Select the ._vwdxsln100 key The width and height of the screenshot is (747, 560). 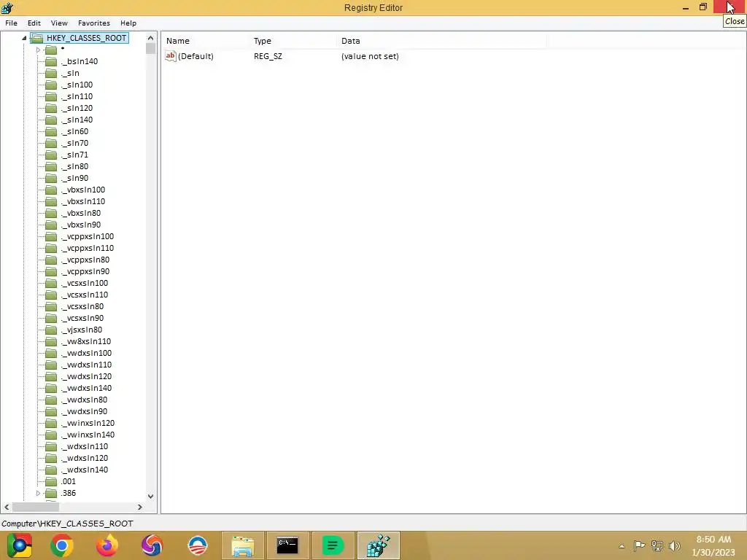click(x=86, y=353)
